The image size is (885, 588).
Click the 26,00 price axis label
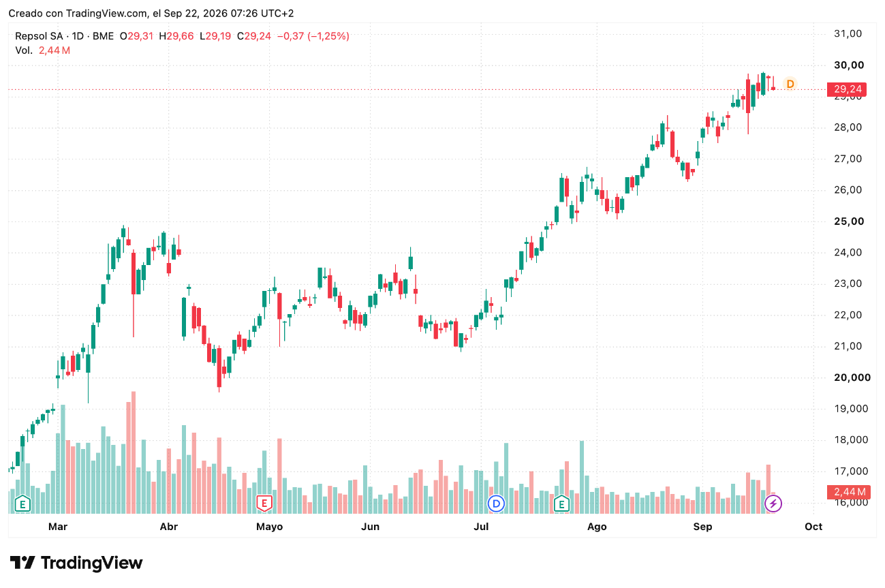click(849, 190)
